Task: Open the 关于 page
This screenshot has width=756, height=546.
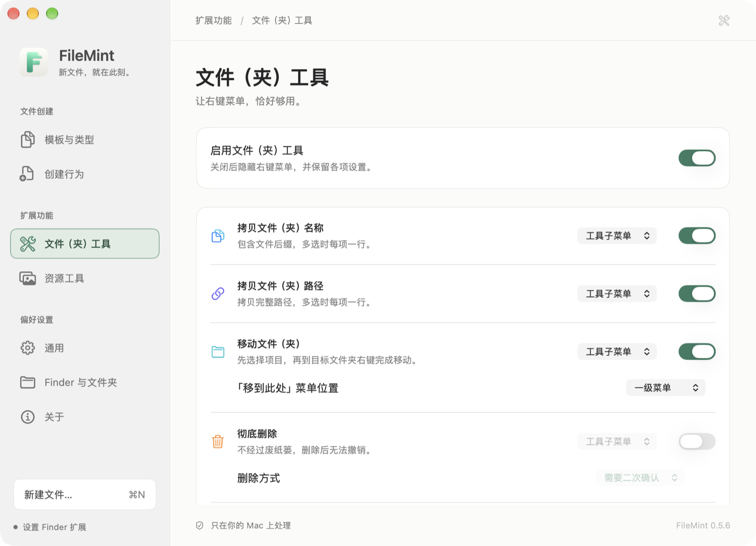Action: click(x=85, y=417)
